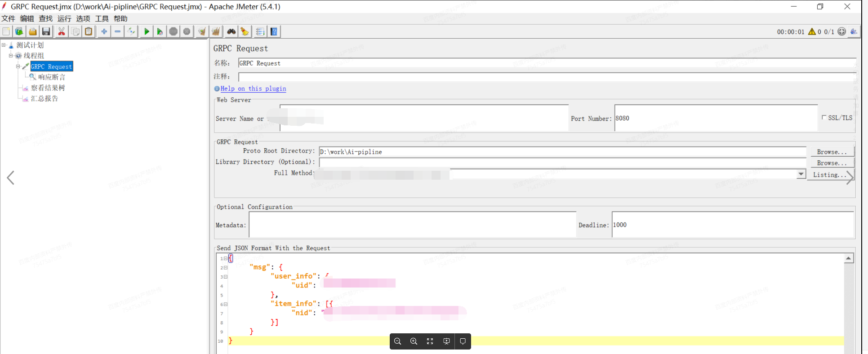Open the 文件 menu
868x354 pixels.
click(8, 18)
